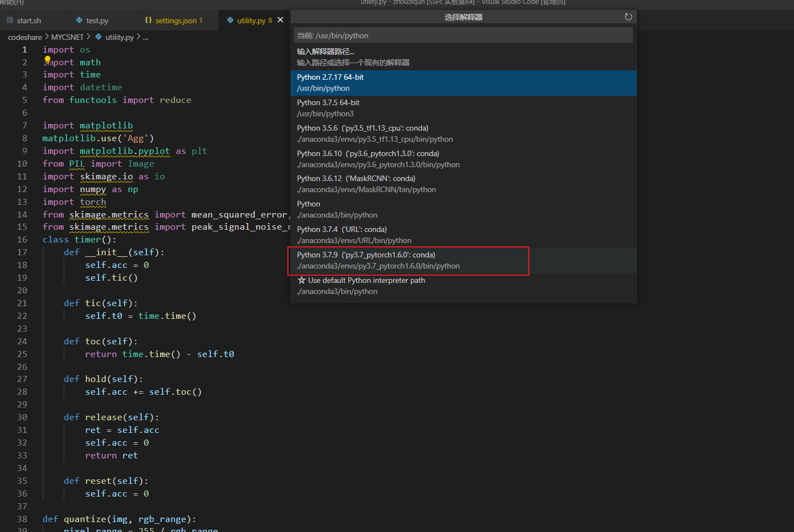Click the start.sh tab file icon
The width and height of the screenshot is (794, 532).
click(10, 20)
